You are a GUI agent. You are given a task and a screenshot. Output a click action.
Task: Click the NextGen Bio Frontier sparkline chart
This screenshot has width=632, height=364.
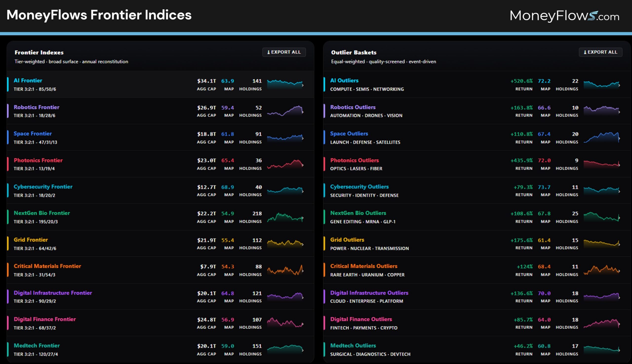click(285, 217)
